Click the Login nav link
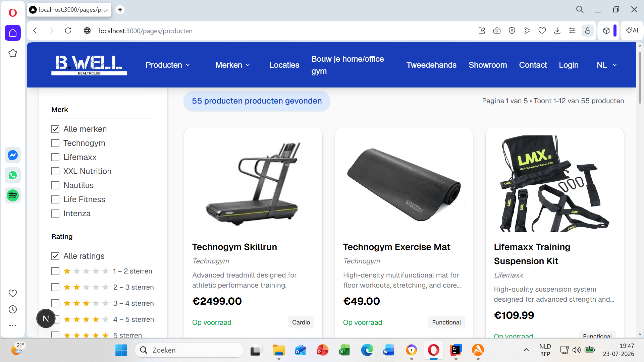This screenshot has width=644, height=362. click(x=569, y=65)
